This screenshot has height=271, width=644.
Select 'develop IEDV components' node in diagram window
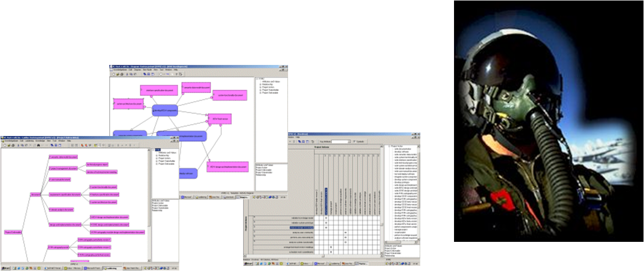[x=165, y=110]
